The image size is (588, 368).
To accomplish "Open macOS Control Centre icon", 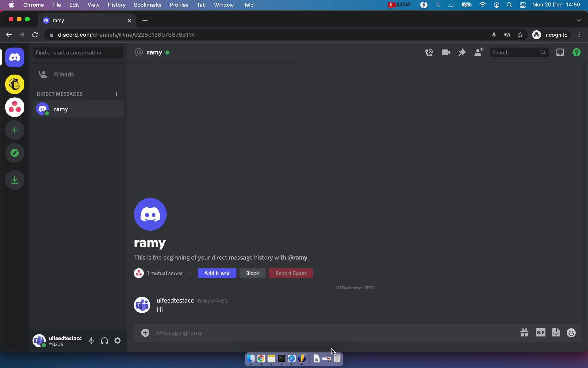I will tap(523, 5).
